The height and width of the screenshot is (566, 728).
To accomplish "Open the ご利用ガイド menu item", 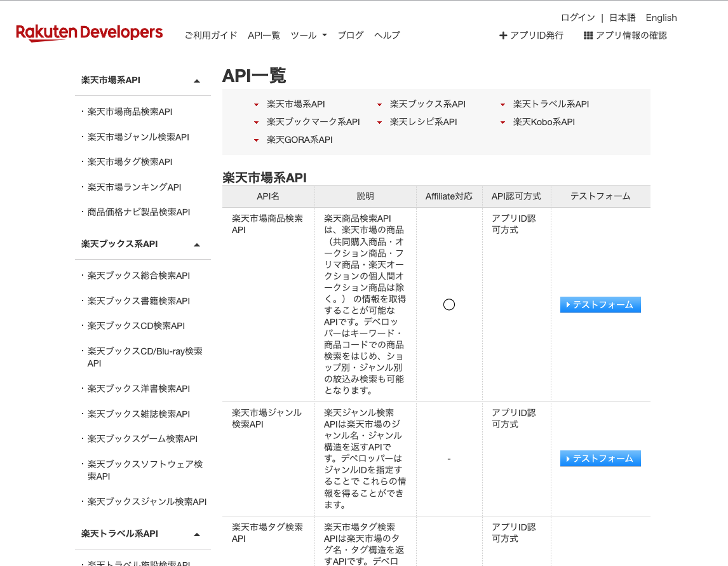I will (x=211, y=36).
